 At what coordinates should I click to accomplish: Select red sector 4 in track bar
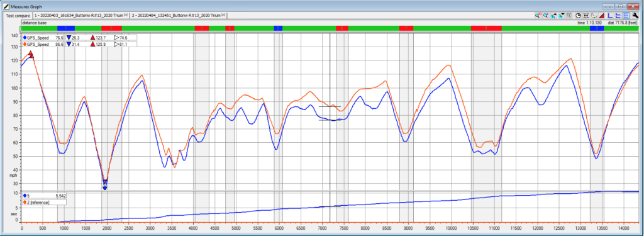tap(230, 28)
